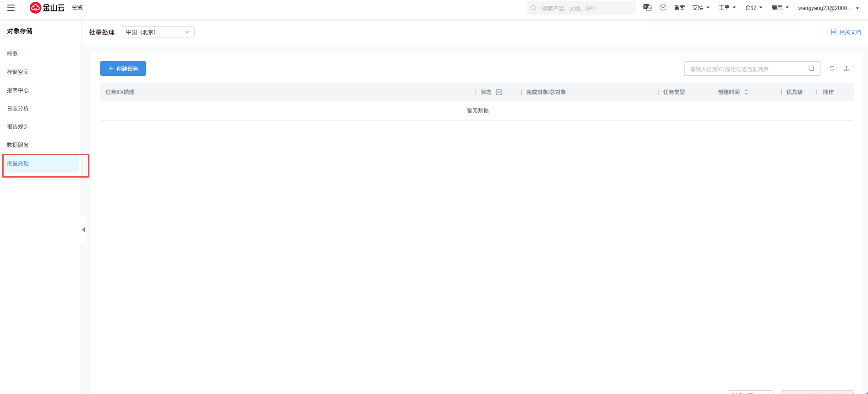The width and height of the screenshot is (868, 394).
Task: Expand the 企业 dropdown menu
Action: (x=753, y=8)
